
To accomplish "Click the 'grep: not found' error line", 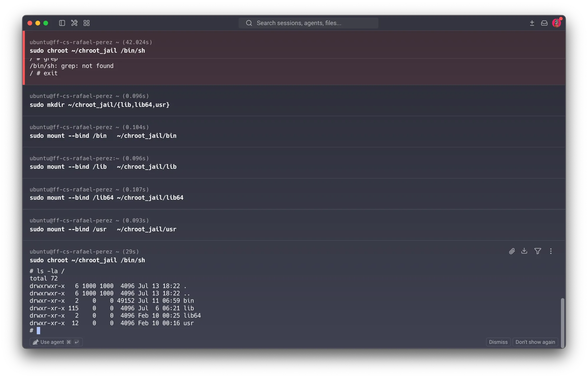I will coord(71,66).
